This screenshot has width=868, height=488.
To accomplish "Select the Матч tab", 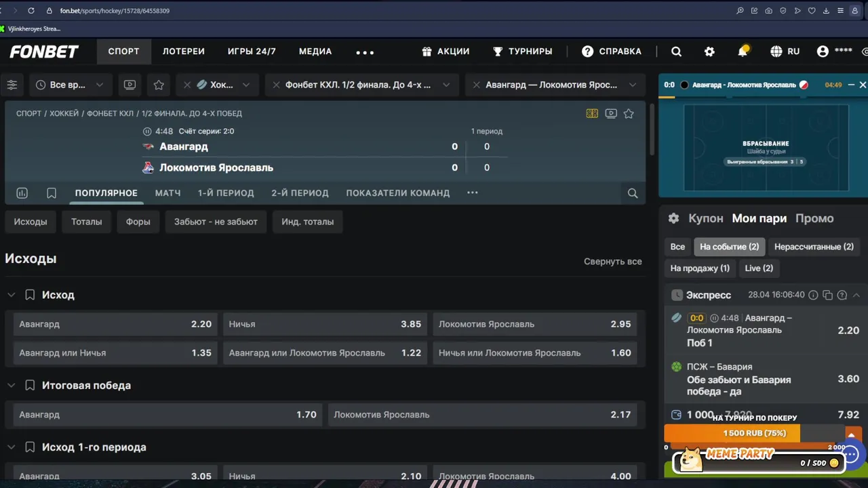I will tap(167, 193).
